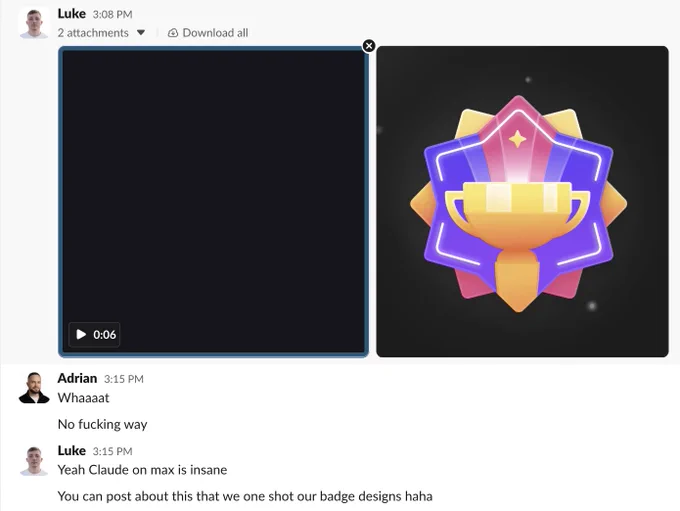Image resolution: width=680 pixels, height=511 pixels.
Task: Click the '2 attachments' label
Action: [x=93, y=33]
